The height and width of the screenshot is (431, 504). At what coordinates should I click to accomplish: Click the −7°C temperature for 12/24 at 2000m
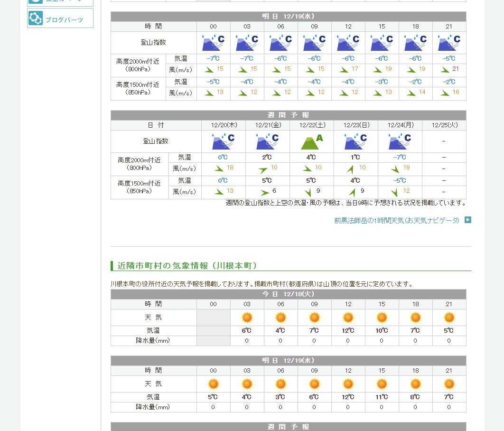pyautogui.click(x=400, y=158)
